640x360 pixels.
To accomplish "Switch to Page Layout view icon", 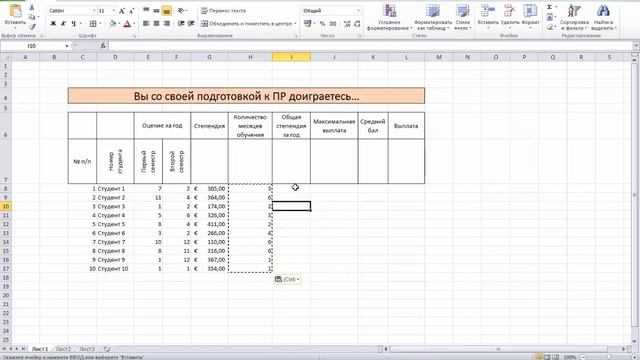I will (547, 357).
